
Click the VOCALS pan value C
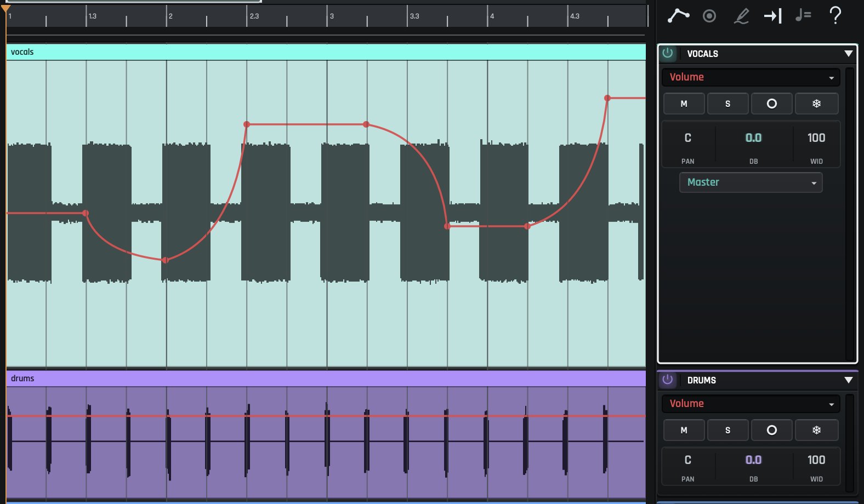[x=688, y=138]
